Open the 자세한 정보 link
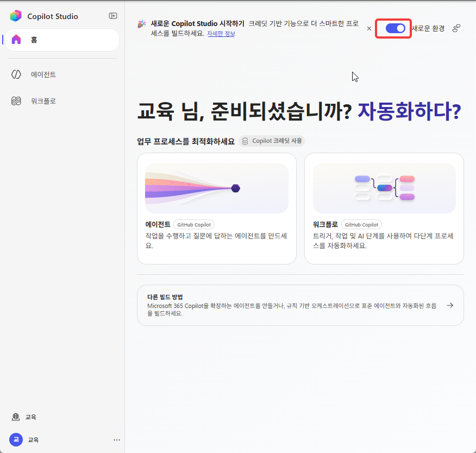The height and width of the screenshot is (453, 476). tap(221, 34)
